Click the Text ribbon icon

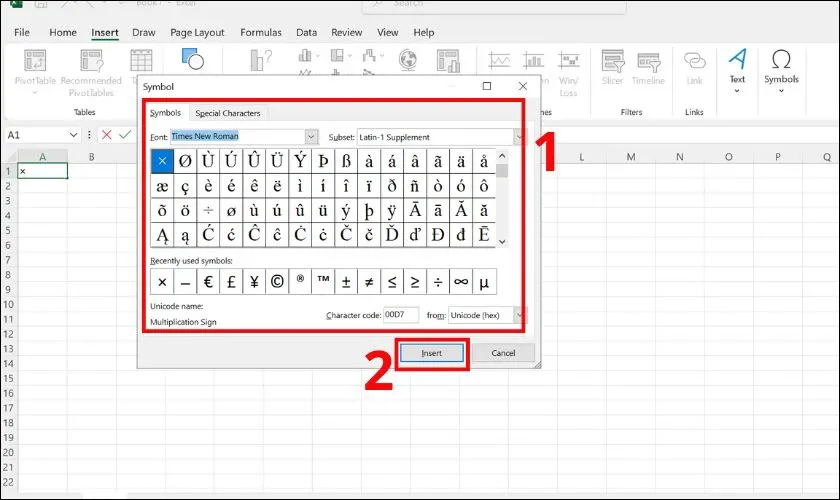737,63
